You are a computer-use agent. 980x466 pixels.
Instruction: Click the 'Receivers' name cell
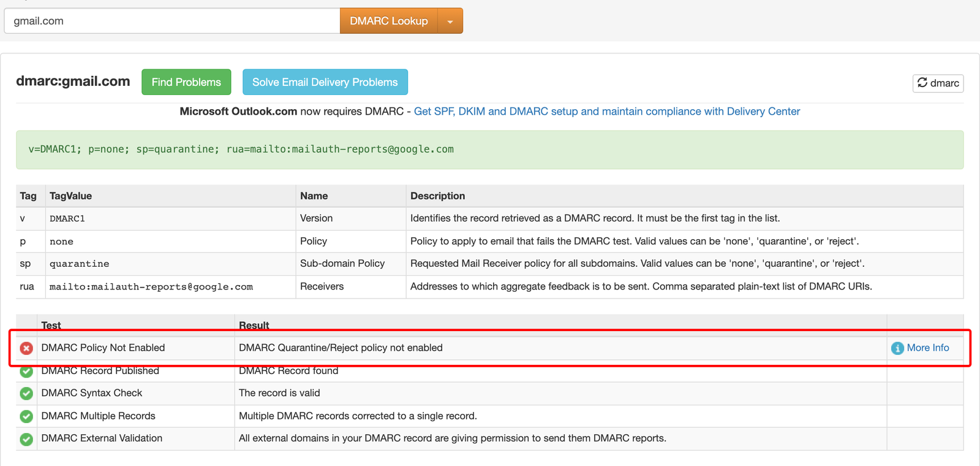coord(351,287)
